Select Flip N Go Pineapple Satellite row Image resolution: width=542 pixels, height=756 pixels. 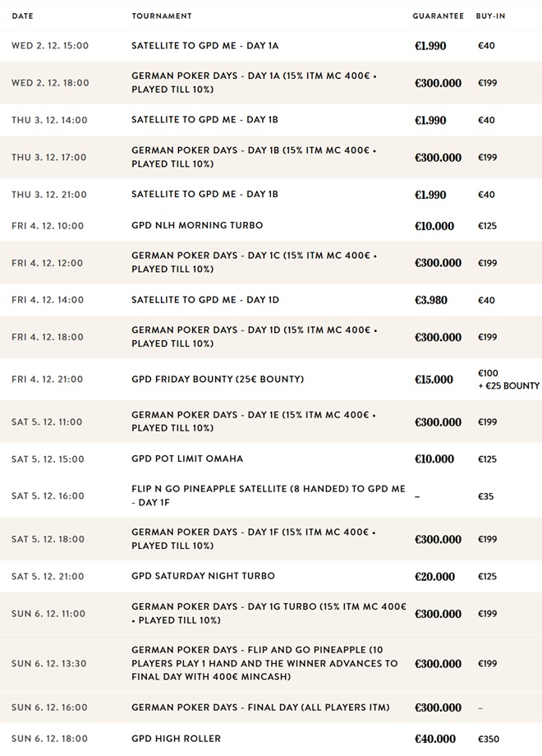click(x=271, y=496)
